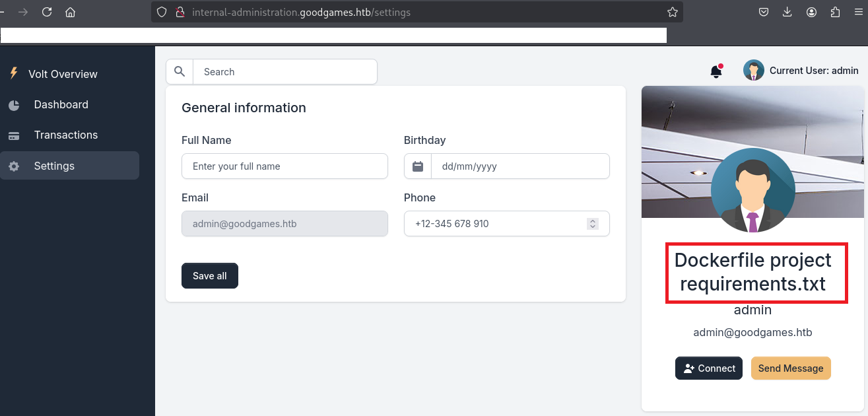Image resolution: width=868 pixels, height=416 pixels.
Task: Click the Connect button
Action: [x=709, y=368]
